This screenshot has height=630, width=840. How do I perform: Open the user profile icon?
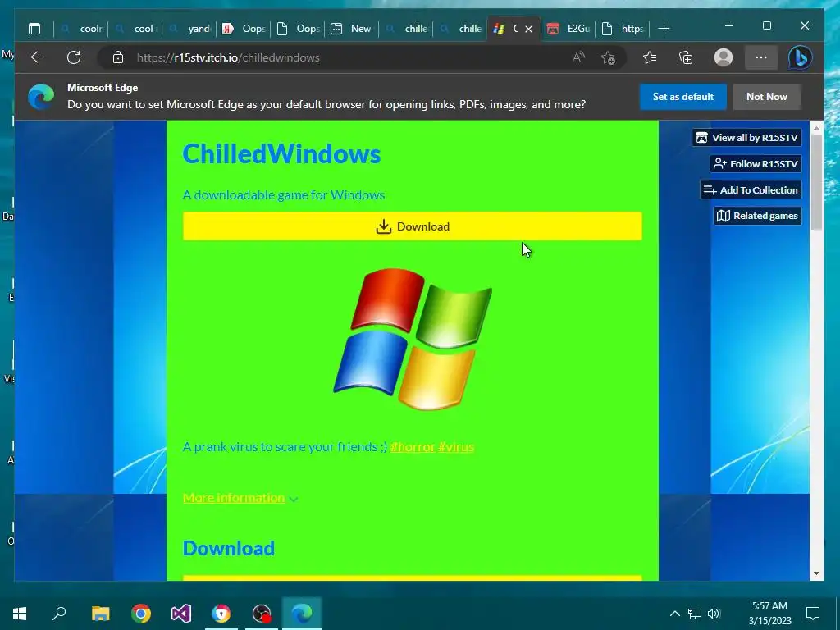pos(724,57)
